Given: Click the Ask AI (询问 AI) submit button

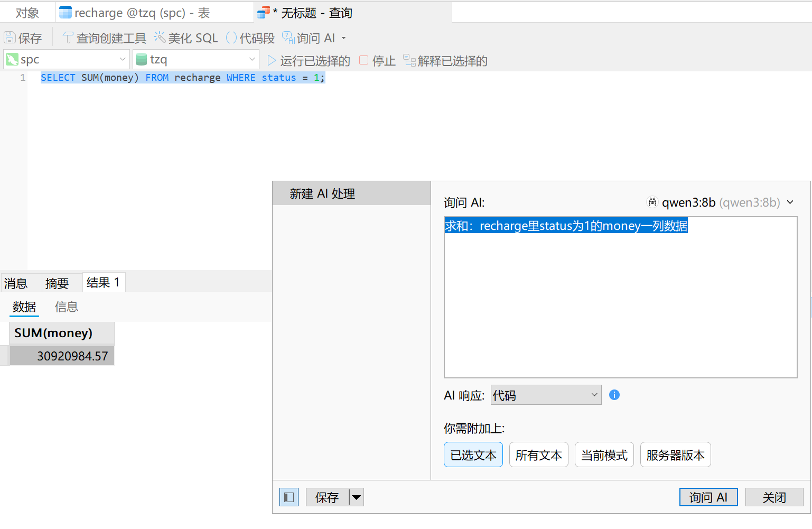Looking at the screenshot, I should tap(708, 497).
